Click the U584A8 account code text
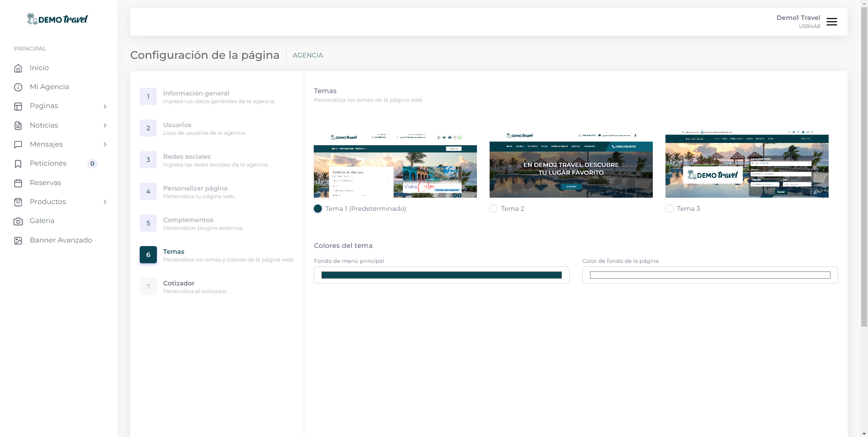Viewport: 868px width, 437px height. coord(809,26)
